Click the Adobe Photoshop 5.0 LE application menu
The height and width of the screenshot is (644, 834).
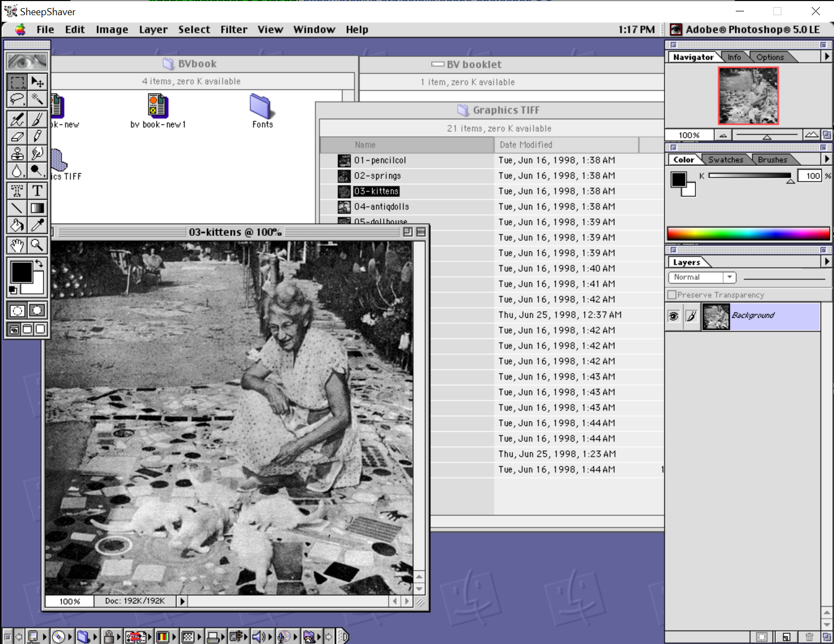747,29
